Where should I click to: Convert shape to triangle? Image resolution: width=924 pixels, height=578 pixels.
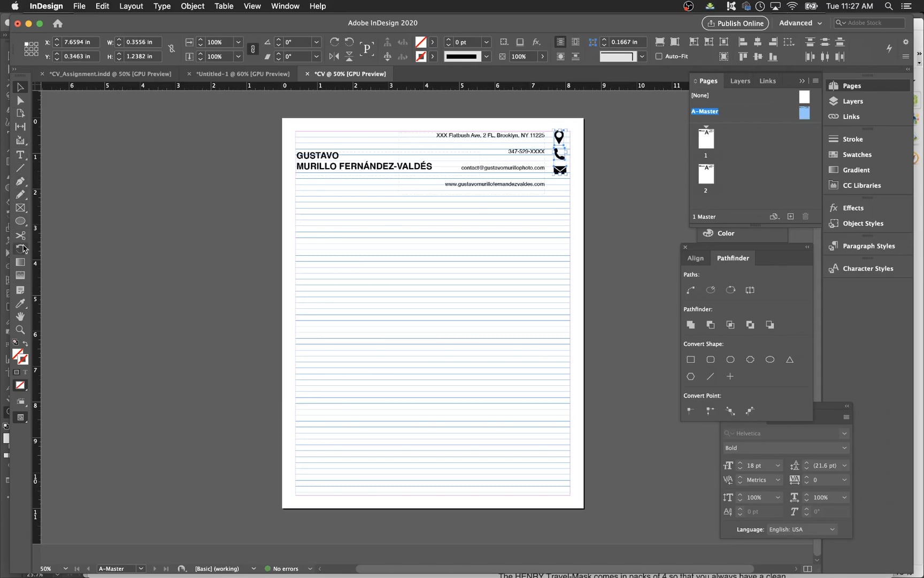pos(790,360)
